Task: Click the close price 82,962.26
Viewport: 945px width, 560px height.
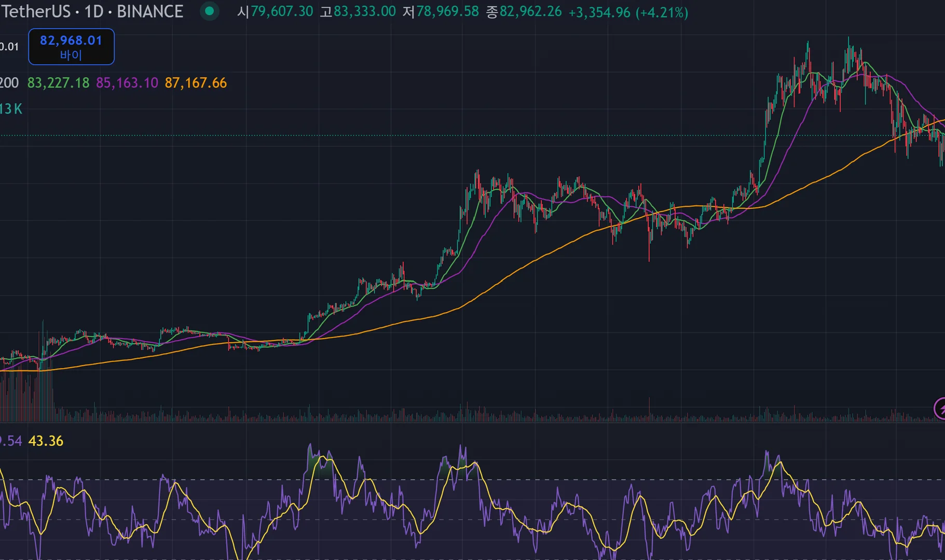Action: tap(530, 11)
